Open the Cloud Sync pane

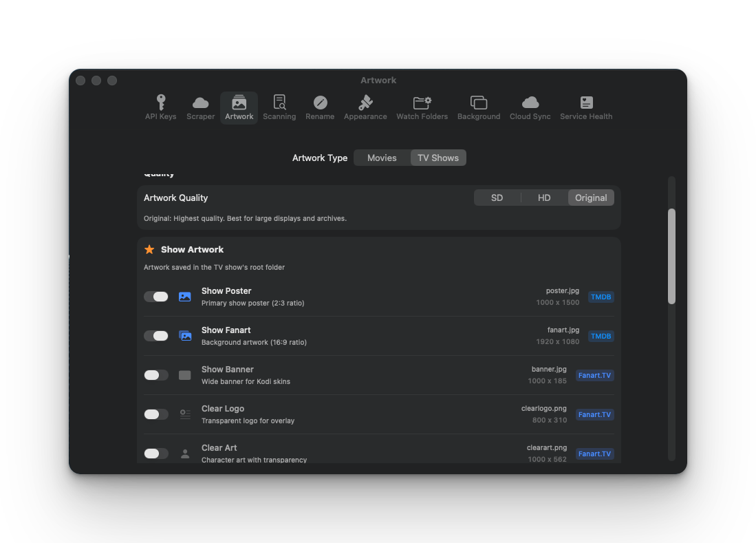(530, 108)
